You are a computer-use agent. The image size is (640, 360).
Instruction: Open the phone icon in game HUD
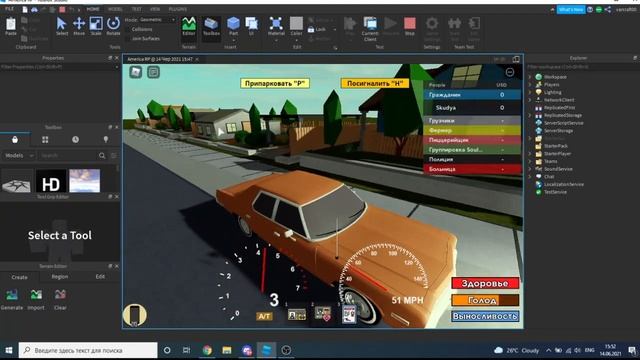pyautogui.click(x=134, y=316)
